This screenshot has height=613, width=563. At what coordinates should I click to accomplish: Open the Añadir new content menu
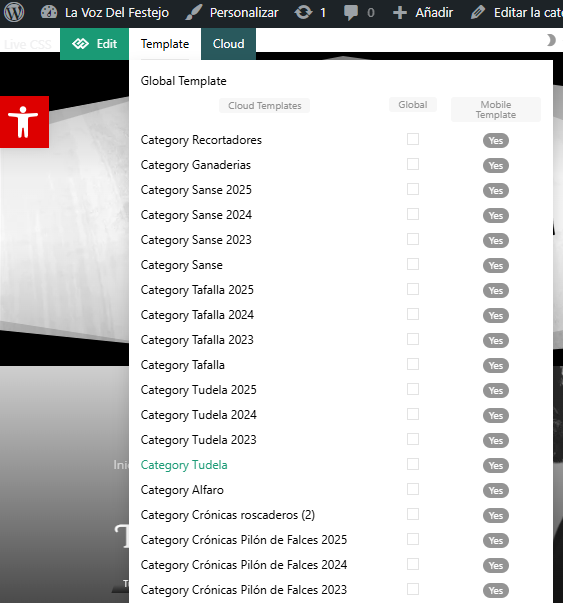click(423, 13)
